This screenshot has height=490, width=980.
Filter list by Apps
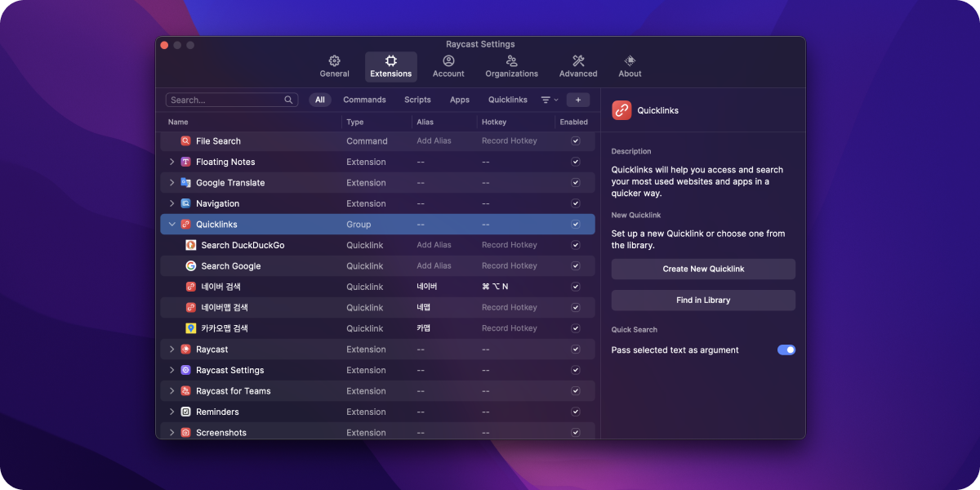point(460,100)
